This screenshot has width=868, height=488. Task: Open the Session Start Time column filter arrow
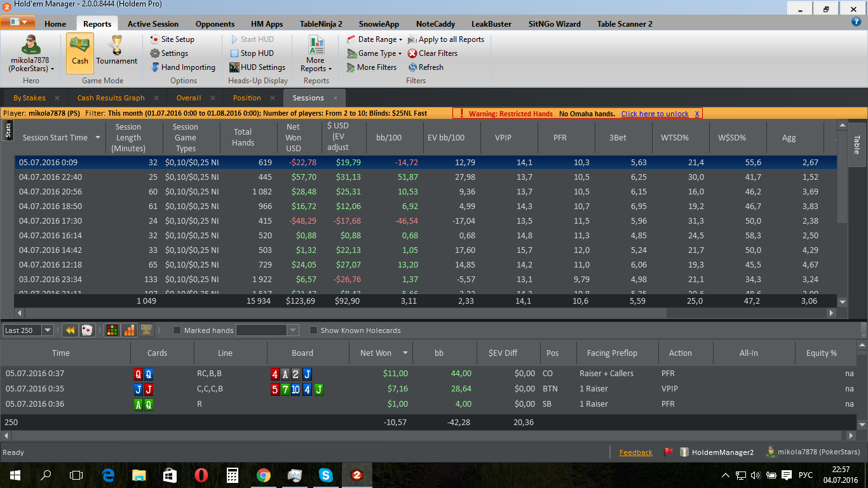[x=98, y=137]
